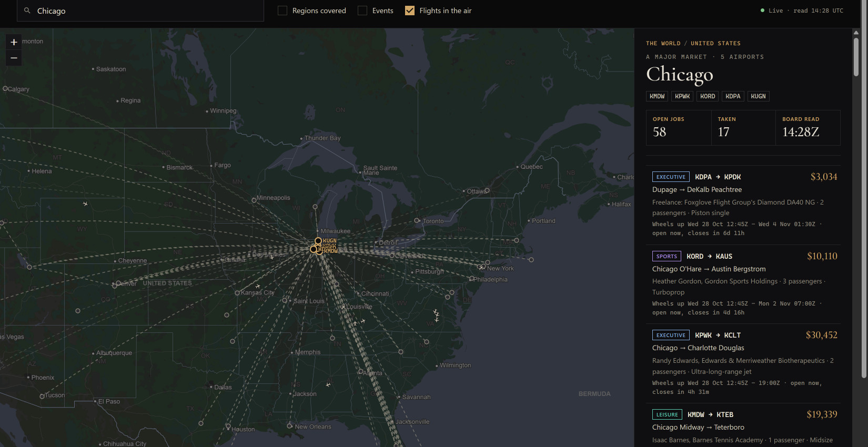Click the Taken count 17

[x=724, y=132]
